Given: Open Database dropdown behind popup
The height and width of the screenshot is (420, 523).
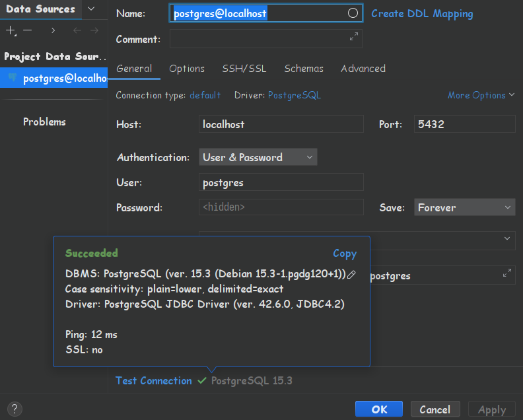Looking at the screenshot, I should click(507, 238).
